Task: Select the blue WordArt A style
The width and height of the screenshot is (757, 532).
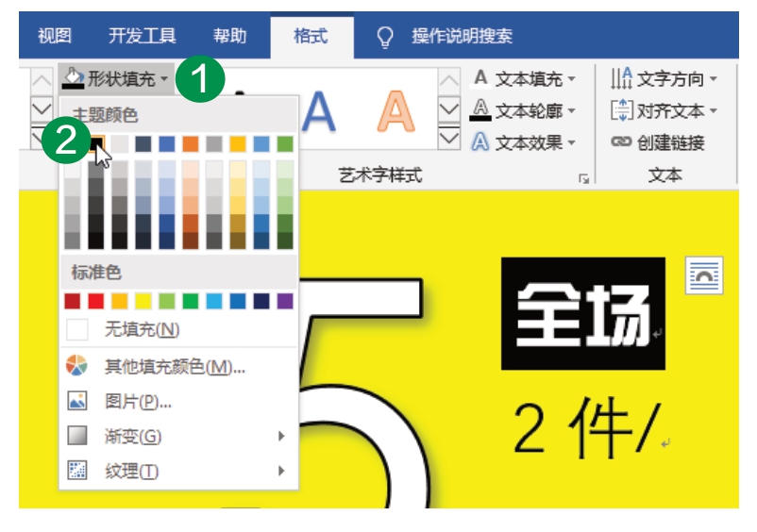Action: point(319,112)
